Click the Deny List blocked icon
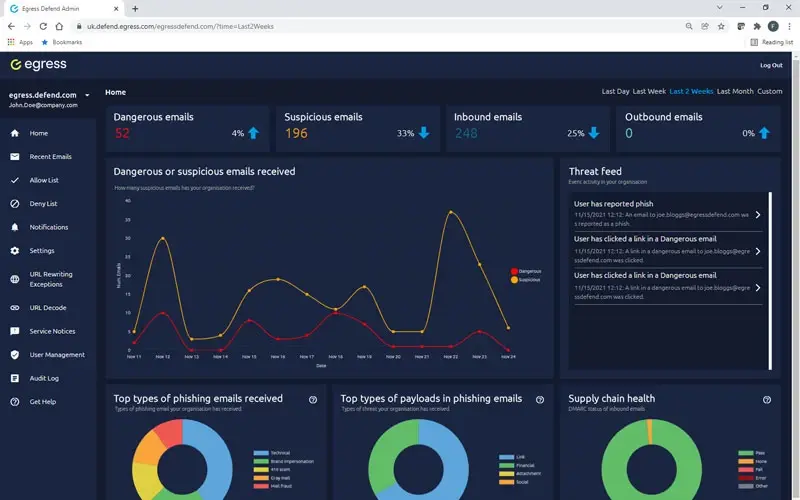Screen dimensions: 800x500 tap(15, 204)
